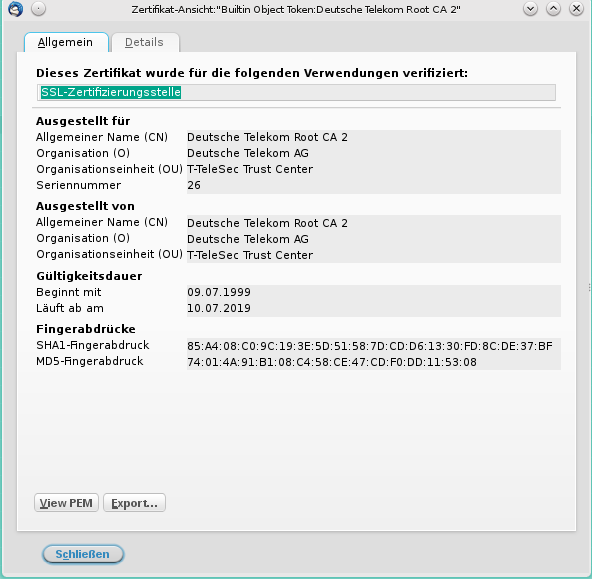
Task: Click the expiry date 10.07.2019 field
Action: click(373, 308)
